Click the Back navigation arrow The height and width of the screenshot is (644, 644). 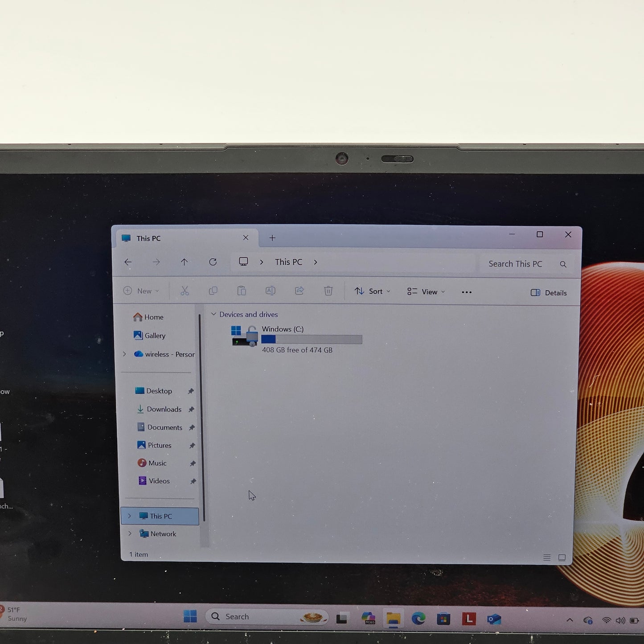(x=128, y=262)
